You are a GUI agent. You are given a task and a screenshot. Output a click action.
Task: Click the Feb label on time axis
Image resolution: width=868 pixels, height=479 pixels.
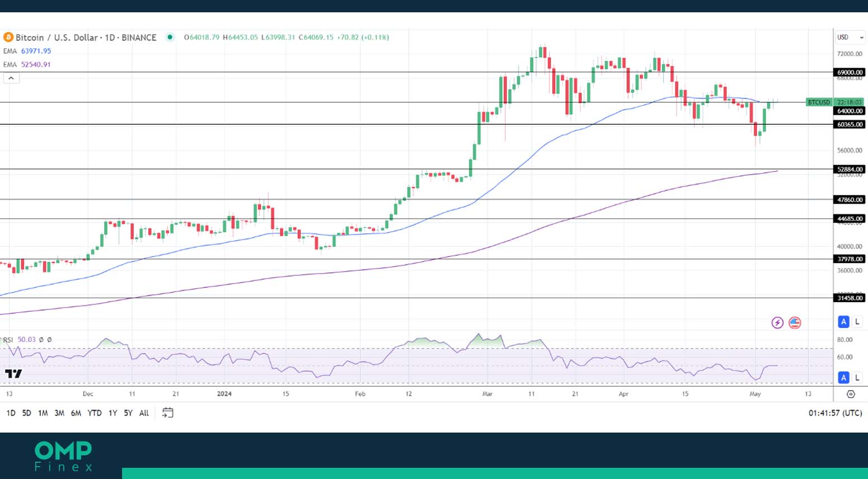(360, 394)
